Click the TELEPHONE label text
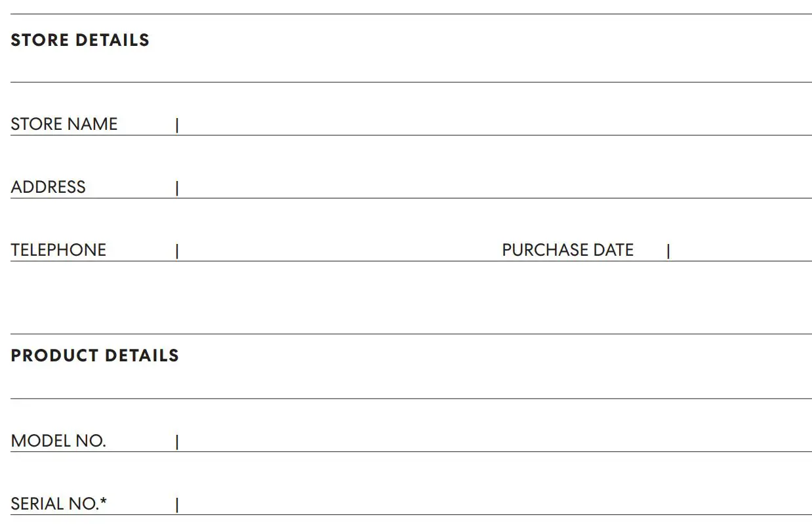Viewport: 812px width, 524px height. 58,251
